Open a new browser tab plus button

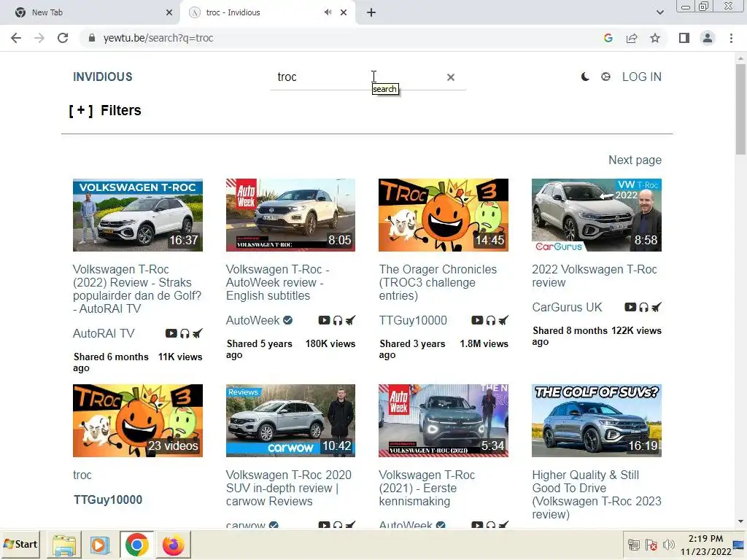(x=371, y=12)
